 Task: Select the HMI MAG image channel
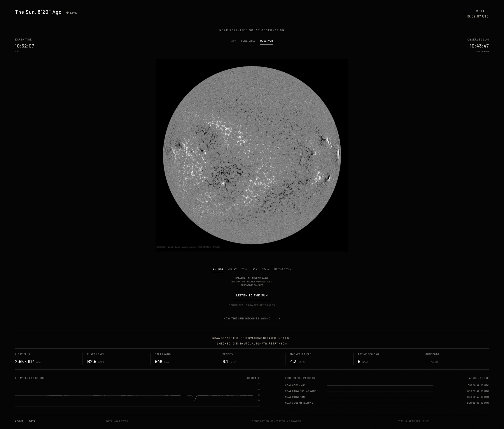point(218,269)
